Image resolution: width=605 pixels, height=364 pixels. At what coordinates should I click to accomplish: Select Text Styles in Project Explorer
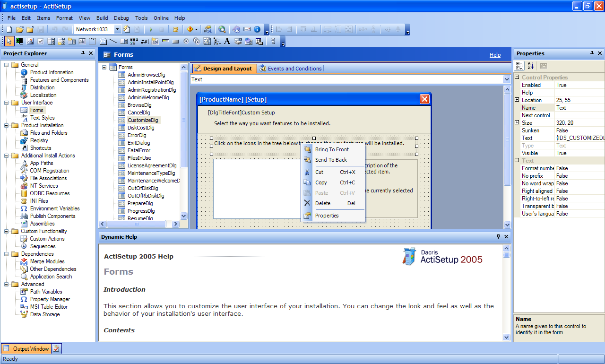[x=42, y=118]
